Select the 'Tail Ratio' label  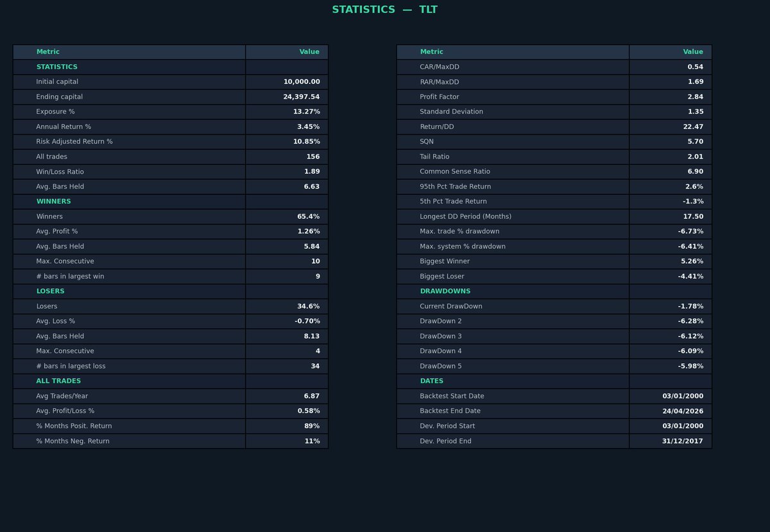point(434,157)
